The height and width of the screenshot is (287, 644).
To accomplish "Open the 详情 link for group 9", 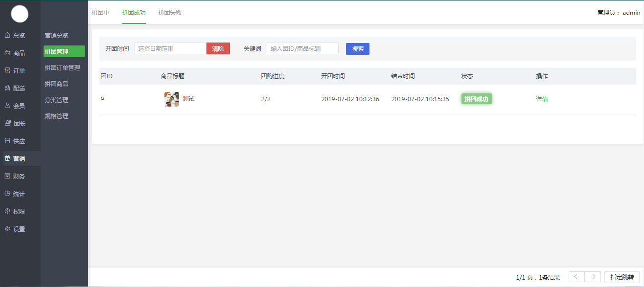I will pyautogui.click(x=542, y=99).
